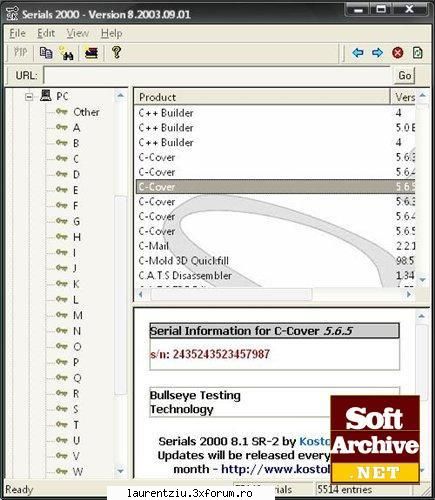This screenshot has height=500, width=435.
Task: Click the Vers column header
Action: 403,97
